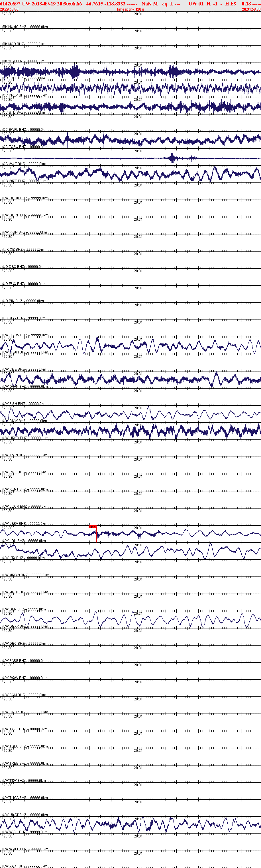Viewport: 261px width, 868px height.
Task: Click the start time 20:29:58.86 label
Action: (x=9, y=9)
